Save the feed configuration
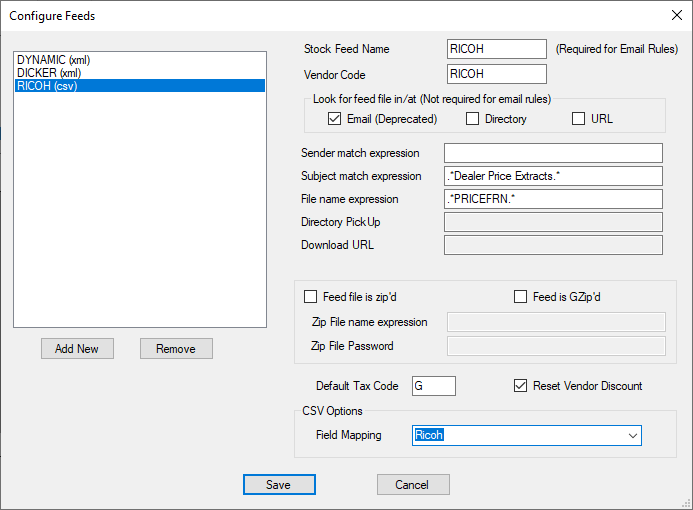693x510 pixels. [279, 484]
